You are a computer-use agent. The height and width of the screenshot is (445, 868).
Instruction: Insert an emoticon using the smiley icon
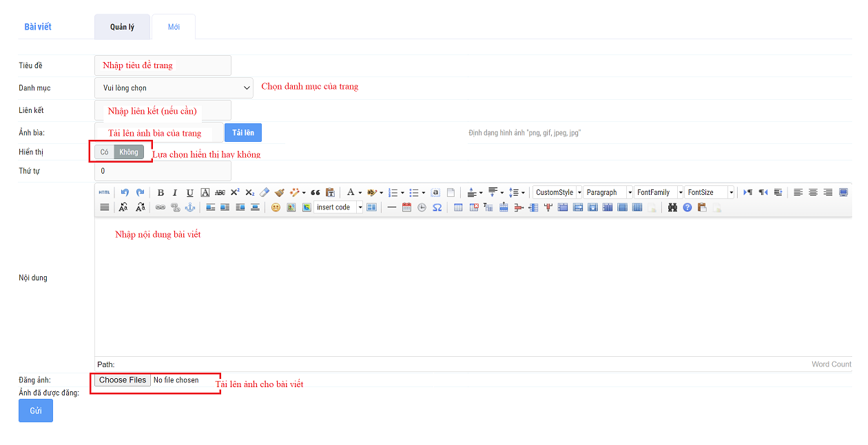click(x=276, y=207)
